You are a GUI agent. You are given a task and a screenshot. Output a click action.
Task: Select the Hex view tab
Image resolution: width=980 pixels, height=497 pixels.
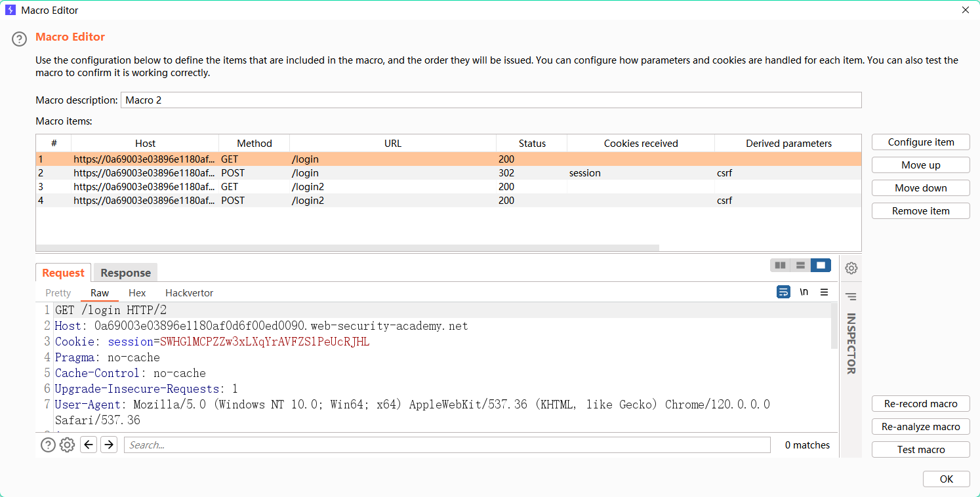point(137,293)
